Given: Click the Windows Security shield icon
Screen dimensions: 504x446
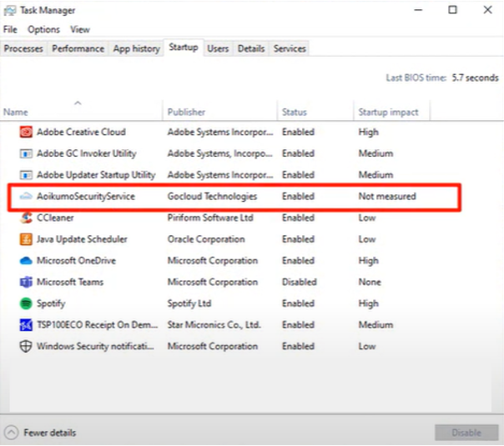Looking at the screenshot, I should [26, 347].
